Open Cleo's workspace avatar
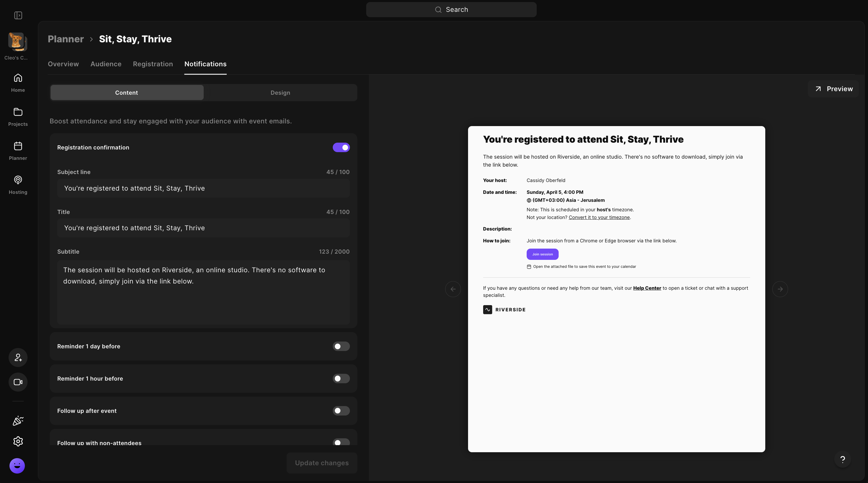 17,42
